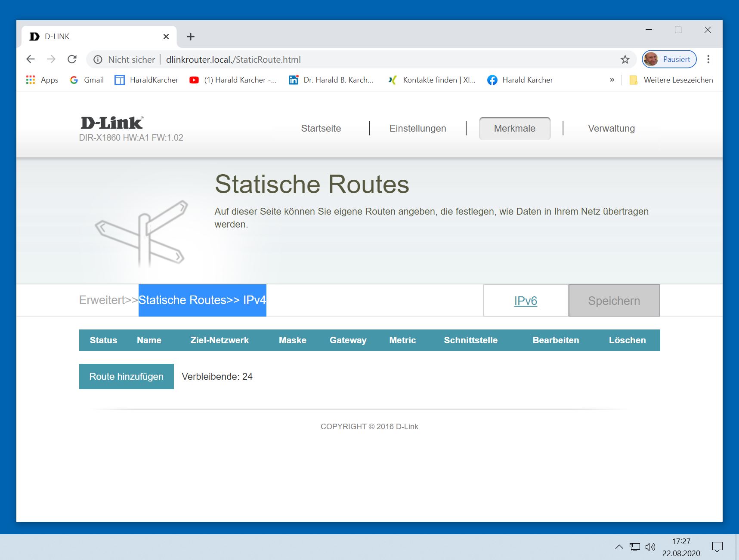Viewport: 739px width, 560px height.
Task: Click Route hinzufügen button
Action: point(127,376)
